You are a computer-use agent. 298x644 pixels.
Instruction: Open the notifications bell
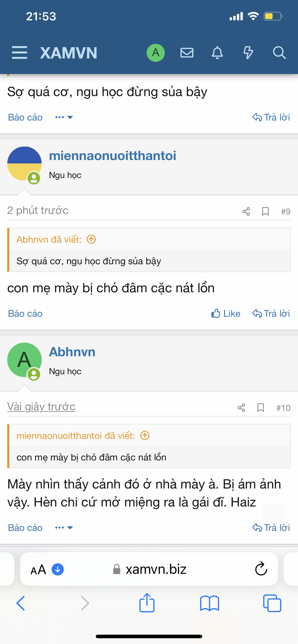tap(217, 52)
